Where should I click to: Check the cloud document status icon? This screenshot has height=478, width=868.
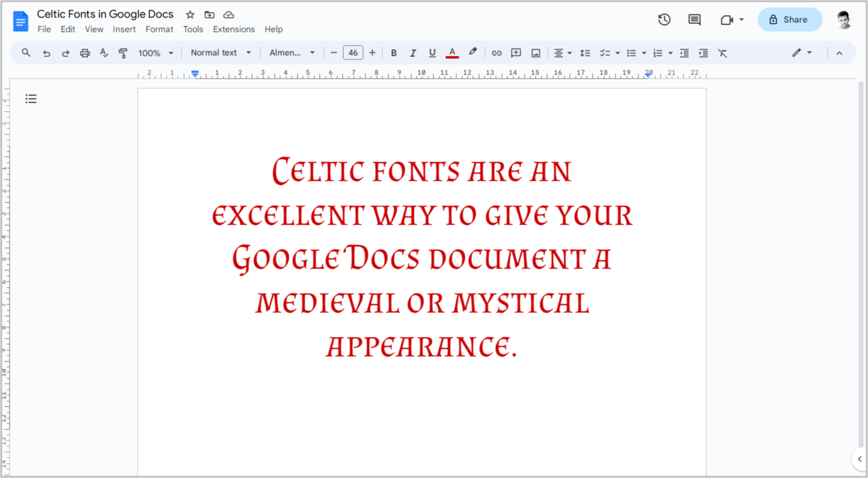coord(228,14)
